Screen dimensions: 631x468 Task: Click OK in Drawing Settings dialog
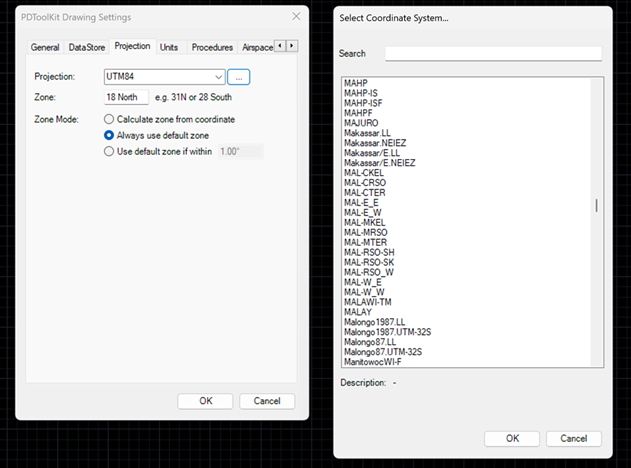[205, 401]
